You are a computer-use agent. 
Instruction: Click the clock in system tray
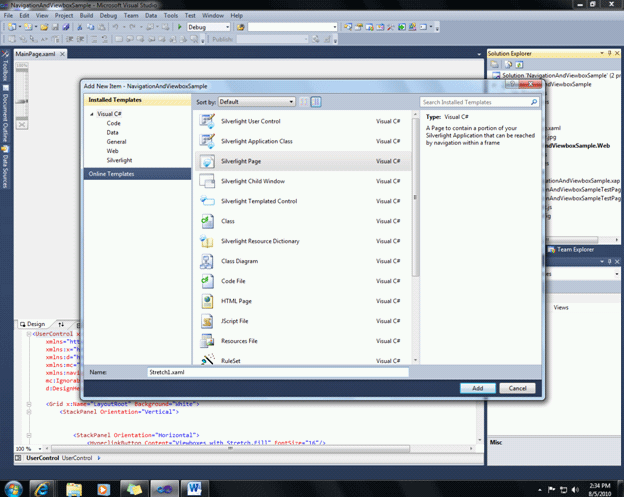tap(600, 489)
